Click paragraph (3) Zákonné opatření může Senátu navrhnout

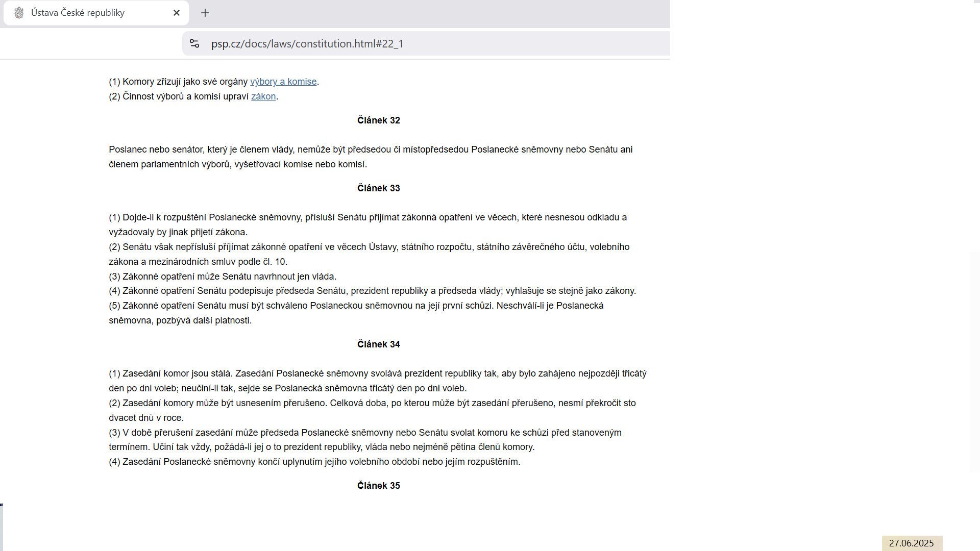click(x=223, y=277)
